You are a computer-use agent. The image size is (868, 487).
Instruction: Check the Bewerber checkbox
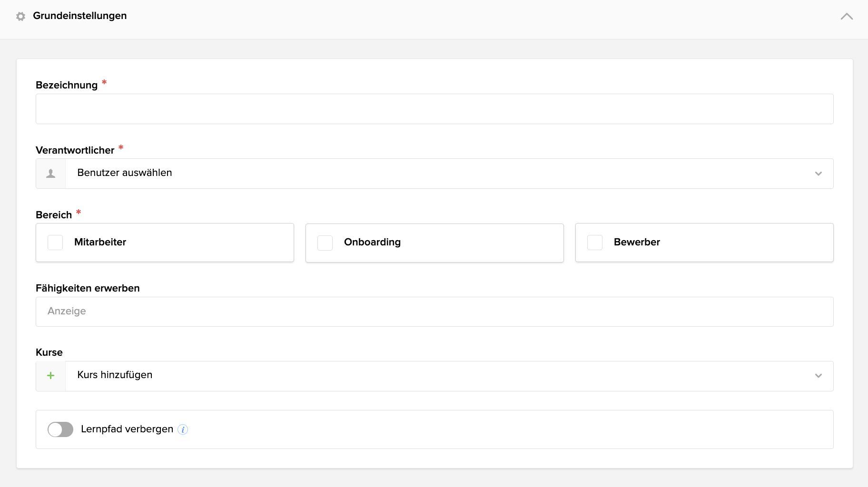click(x=595, y=243)
